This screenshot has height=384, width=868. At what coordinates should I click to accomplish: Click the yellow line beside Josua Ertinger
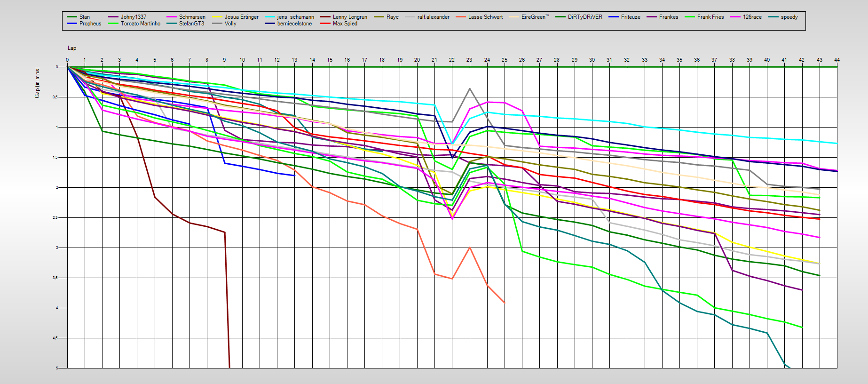pos(217,17)
